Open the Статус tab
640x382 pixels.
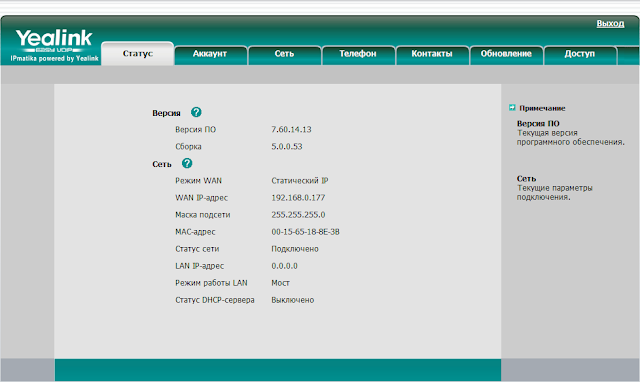pos(138,53)
